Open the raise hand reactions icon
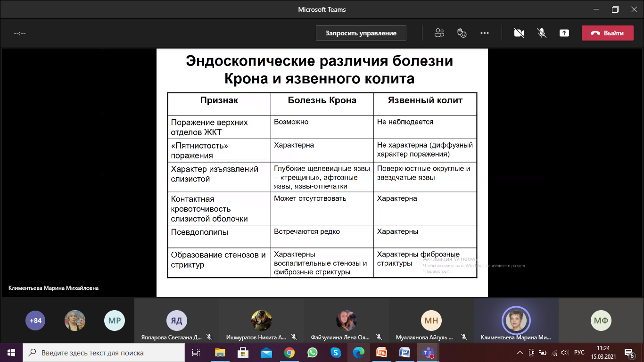The height and width of the screenshot is (362, 644). (x=462, y=33)
